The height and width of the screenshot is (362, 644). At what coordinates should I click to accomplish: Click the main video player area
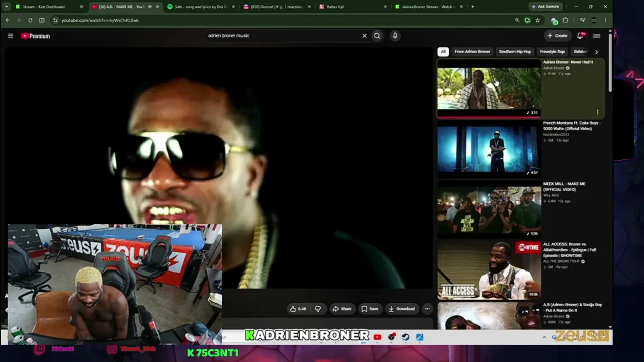[x=219, y=167]
